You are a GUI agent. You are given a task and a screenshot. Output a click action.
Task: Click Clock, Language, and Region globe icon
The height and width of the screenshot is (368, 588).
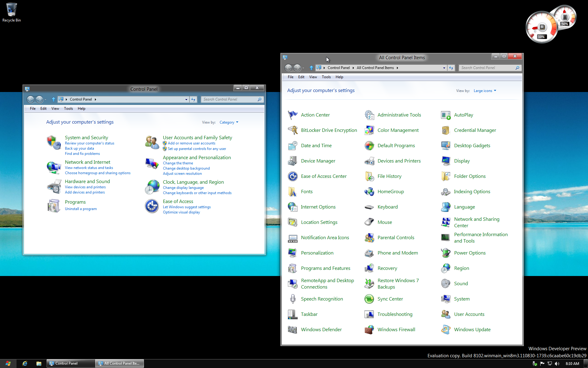coord(152,187)
